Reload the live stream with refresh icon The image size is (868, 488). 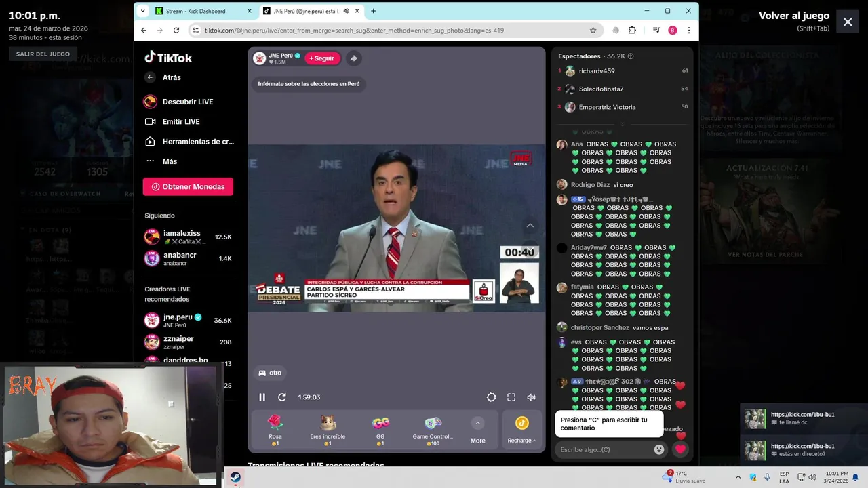282,397
